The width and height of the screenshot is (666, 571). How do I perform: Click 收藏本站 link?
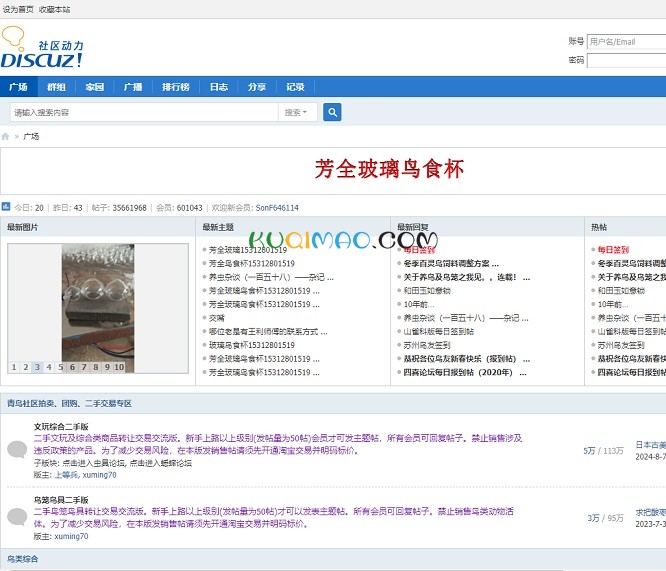tap(54, 9)
